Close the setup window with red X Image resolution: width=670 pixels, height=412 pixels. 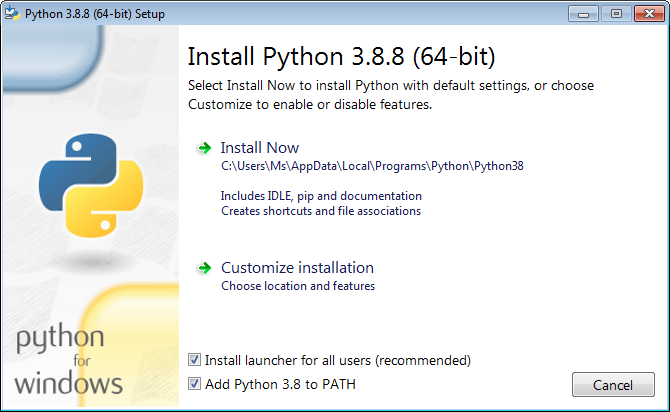(x=649, y=14)
